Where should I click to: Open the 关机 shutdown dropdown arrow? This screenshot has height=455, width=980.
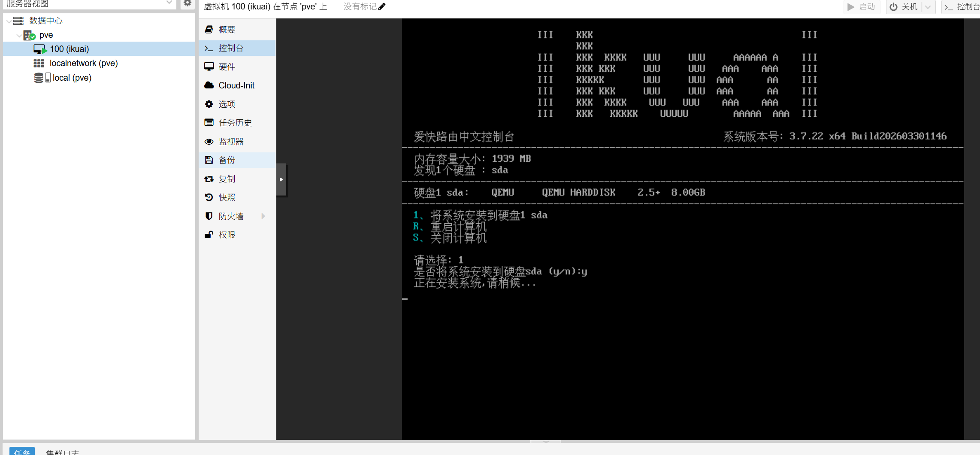[928, 7]
